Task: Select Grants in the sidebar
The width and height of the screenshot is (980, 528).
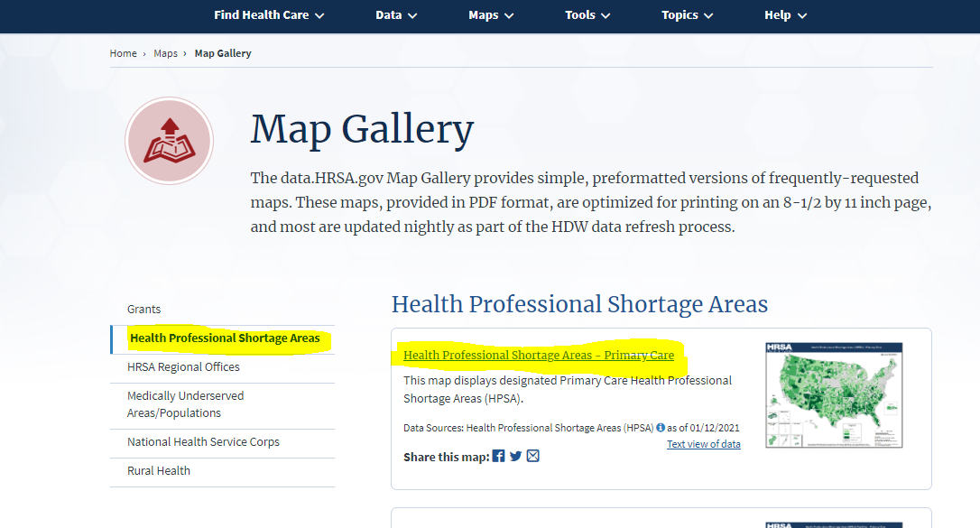Action: [x=144, y=310]
